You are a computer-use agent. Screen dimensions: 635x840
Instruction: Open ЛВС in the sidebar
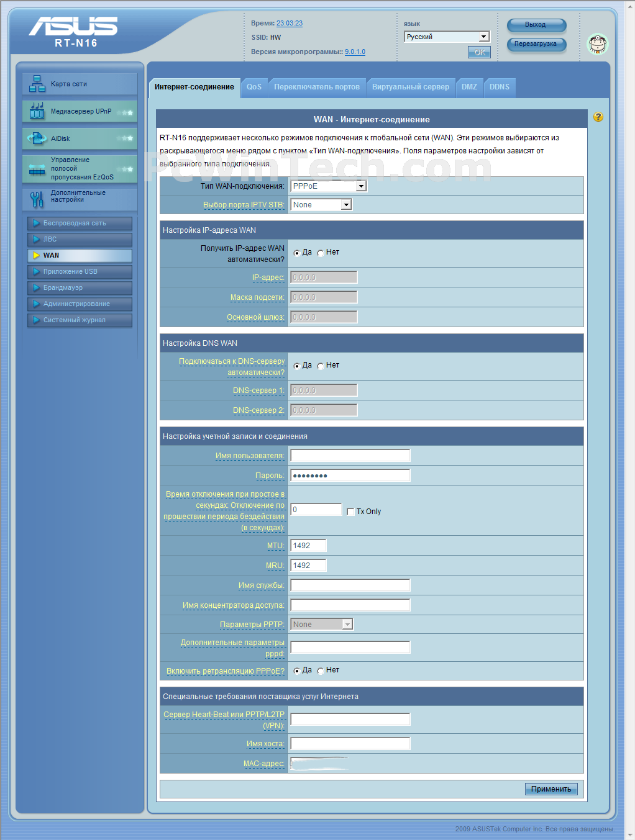(x=80, y=239)
